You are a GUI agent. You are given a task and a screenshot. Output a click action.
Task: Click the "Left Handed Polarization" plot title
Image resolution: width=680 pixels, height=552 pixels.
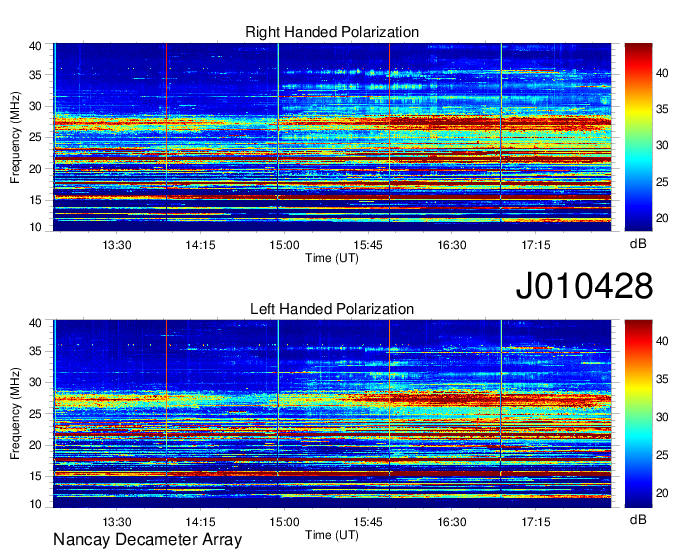[x=332, y=309]
